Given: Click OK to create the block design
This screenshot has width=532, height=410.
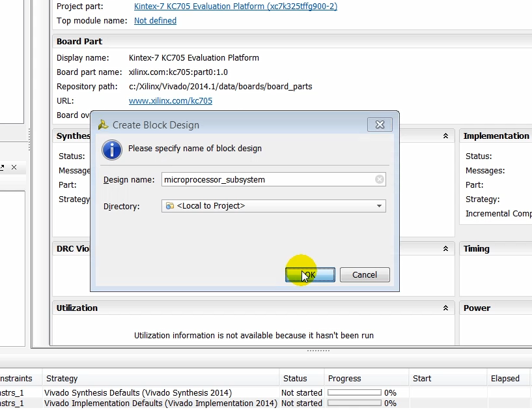Looking at the screenshot, I should coord(309,274).
